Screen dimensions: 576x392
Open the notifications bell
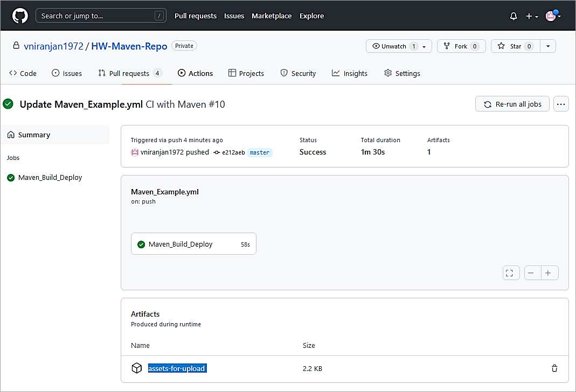pos(513,16)
